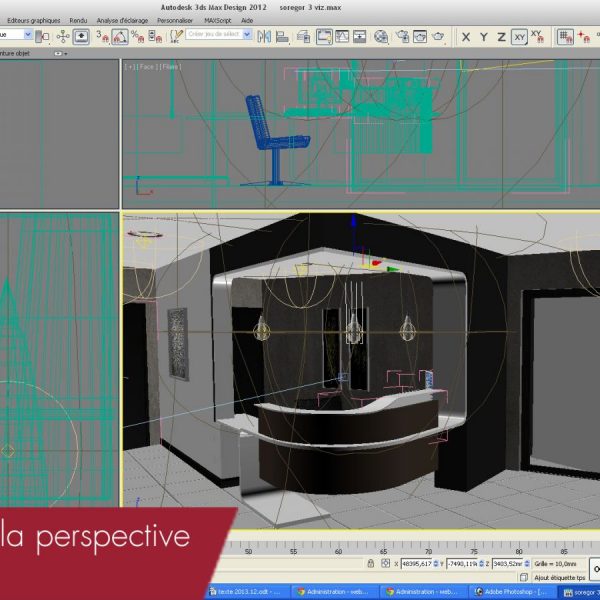The width and height of the screenshot is (600, 600).
Task: Restrict transform to Z axis
Action: click(x=502, y=37)
